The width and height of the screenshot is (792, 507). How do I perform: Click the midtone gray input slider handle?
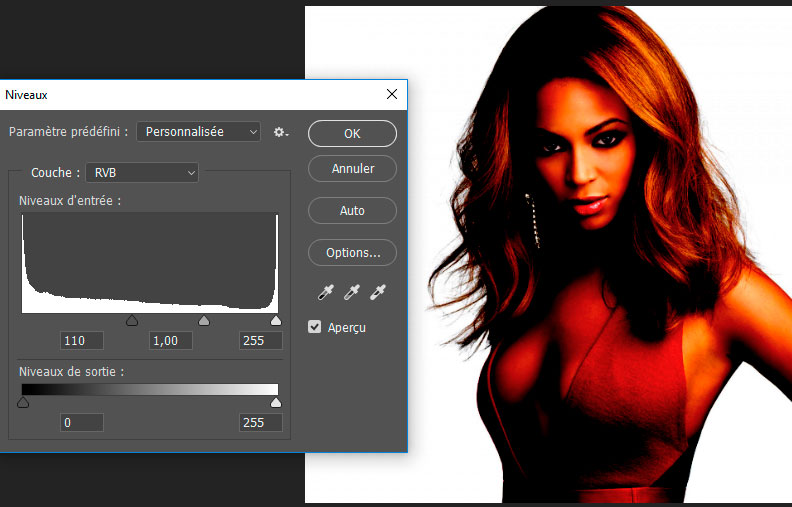pyautogui.click(x=204, y=321)
